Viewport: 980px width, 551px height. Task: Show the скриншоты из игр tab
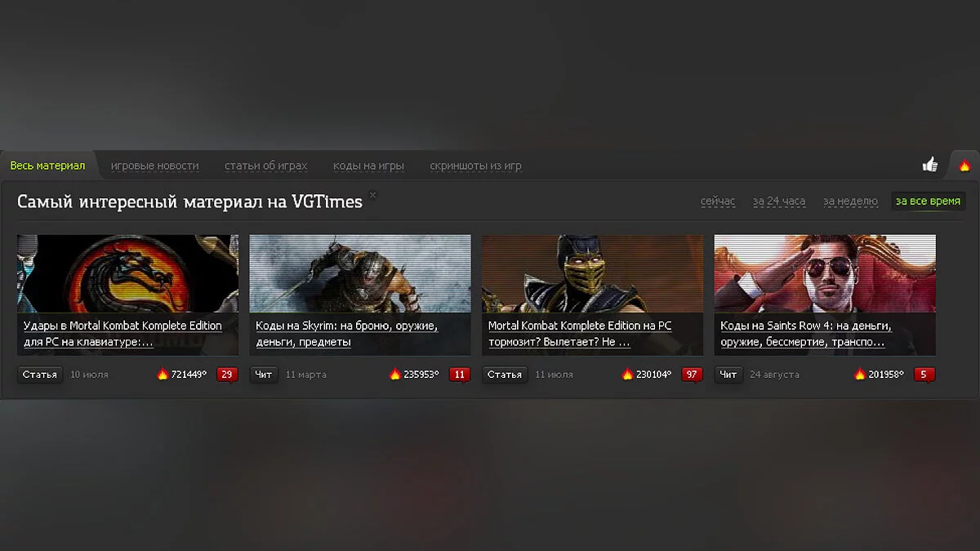click(x=476, y=166)
